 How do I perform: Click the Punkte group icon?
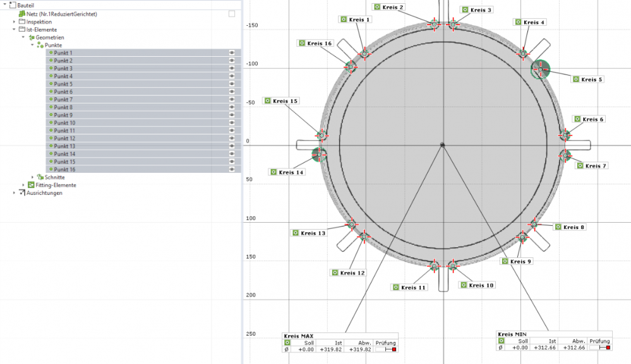point(40,45)
